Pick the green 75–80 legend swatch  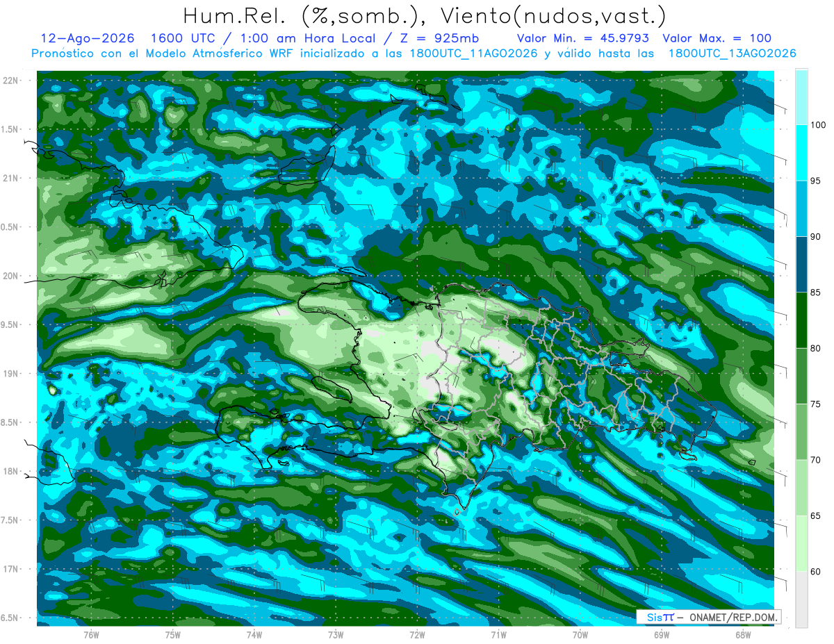[x=801, y=376]
